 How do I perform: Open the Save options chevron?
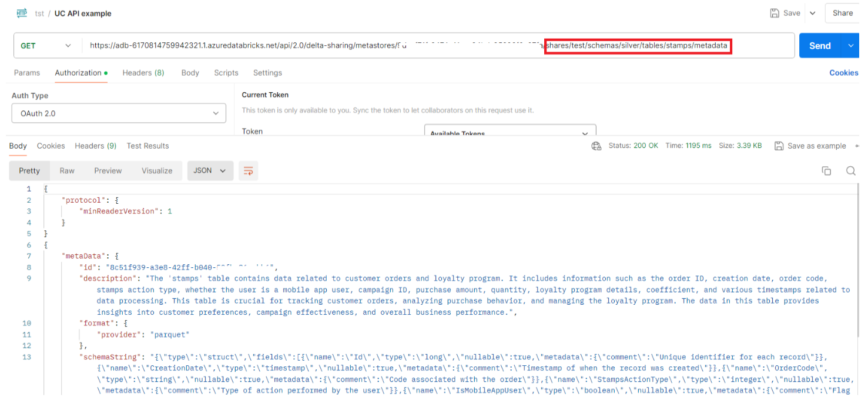812,13
